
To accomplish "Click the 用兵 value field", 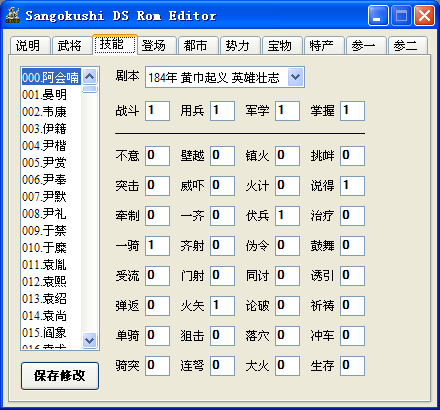I will pyautogui.click(x=222, y=111).
